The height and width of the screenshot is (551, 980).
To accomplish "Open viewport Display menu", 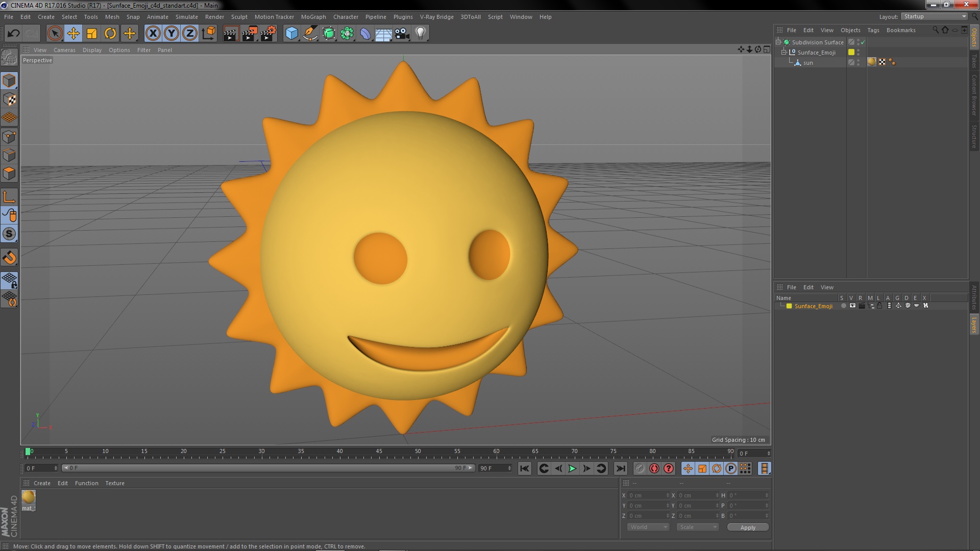I will click(x=92, y=50).
